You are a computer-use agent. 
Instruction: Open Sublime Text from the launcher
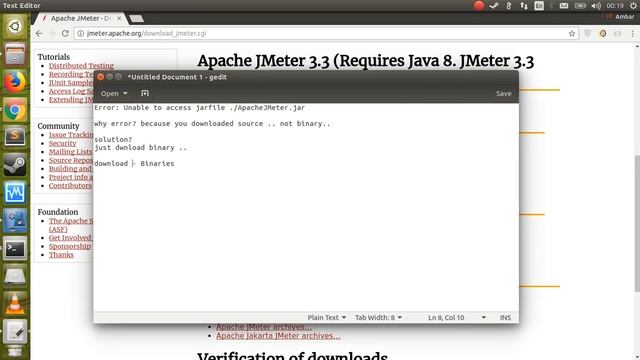coord(15,137)
